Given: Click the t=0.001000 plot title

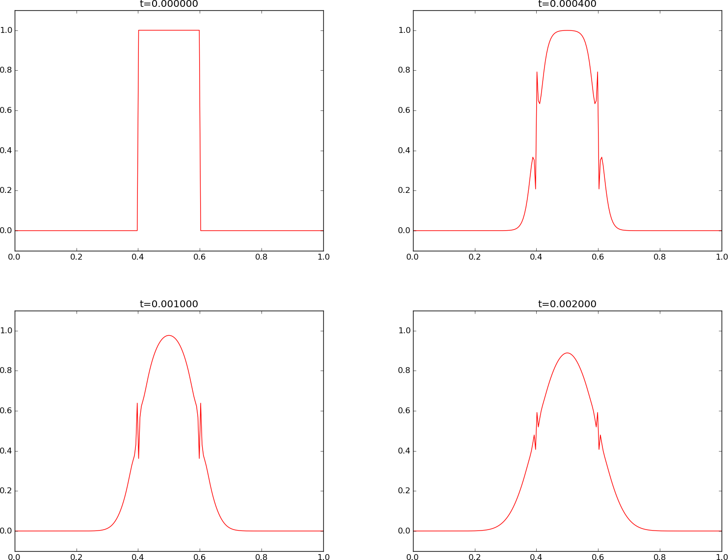Looking at the screenshot, I should (169, 304).
